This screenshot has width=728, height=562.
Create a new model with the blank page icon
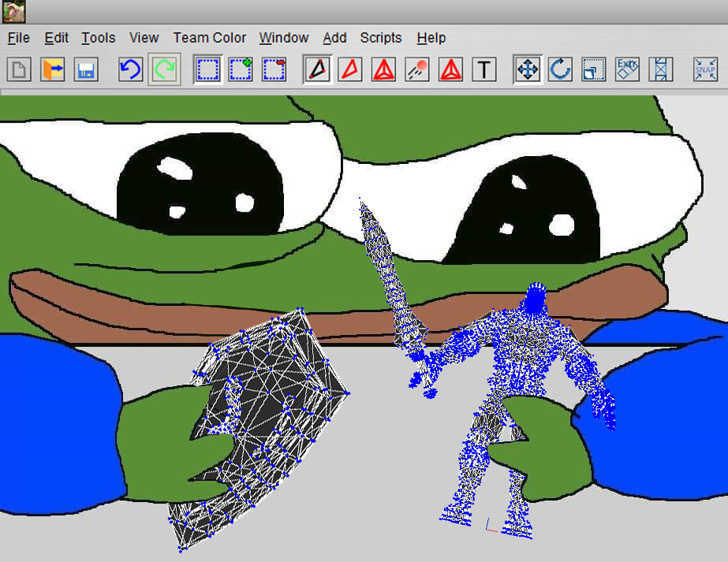pos(19,69)
